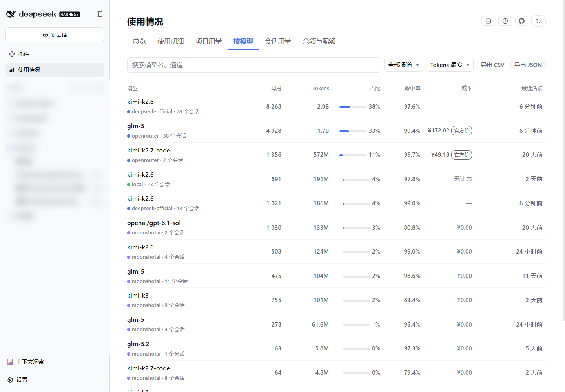Image resolution: width=565 pixels, height=392 pixels.
Task: Click the 8 268 call count
Action: 273,107
